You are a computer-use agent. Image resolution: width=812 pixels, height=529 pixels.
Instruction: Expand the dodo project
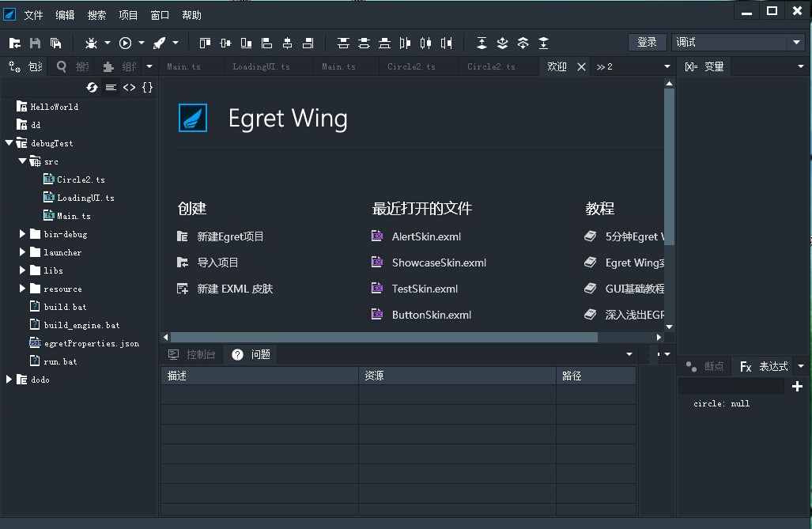point(9,380)
